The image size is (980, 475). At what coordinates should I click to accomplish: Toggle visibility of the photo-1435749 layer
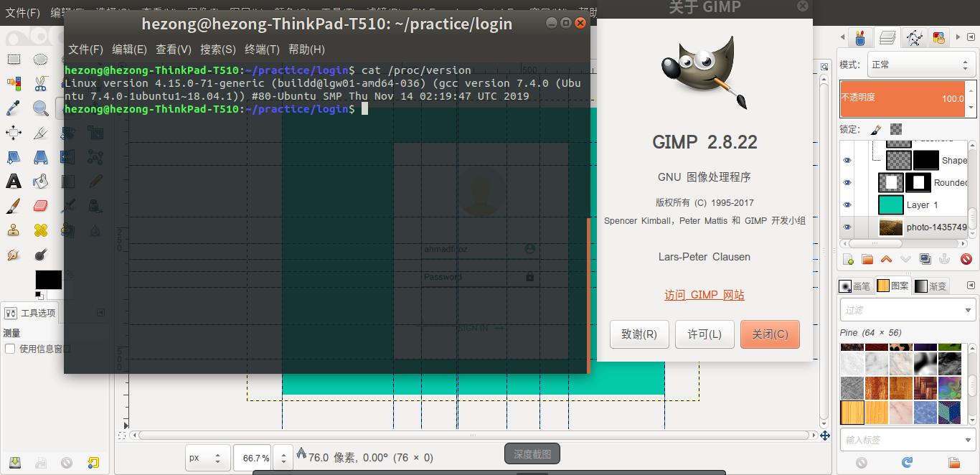point(847,227)
